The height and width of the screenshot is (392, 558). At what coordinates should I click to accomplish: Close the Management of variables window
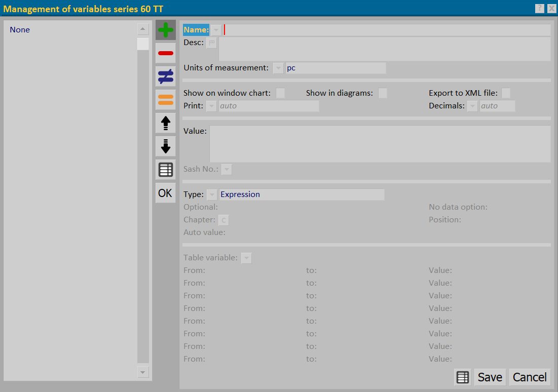coord(551,9)
